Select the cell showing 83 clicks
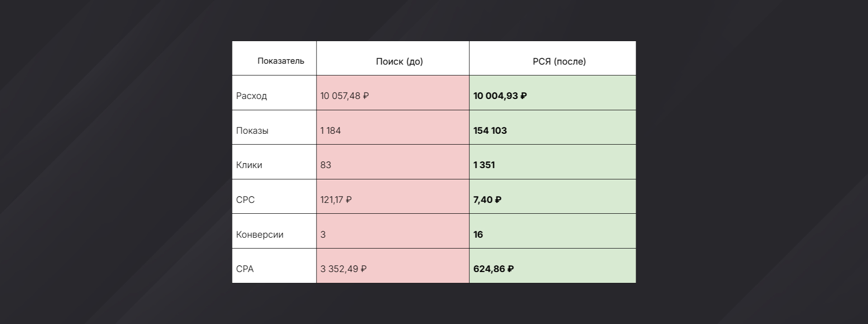The height and width of the screenshot is (324, 868). pos(325,165)
